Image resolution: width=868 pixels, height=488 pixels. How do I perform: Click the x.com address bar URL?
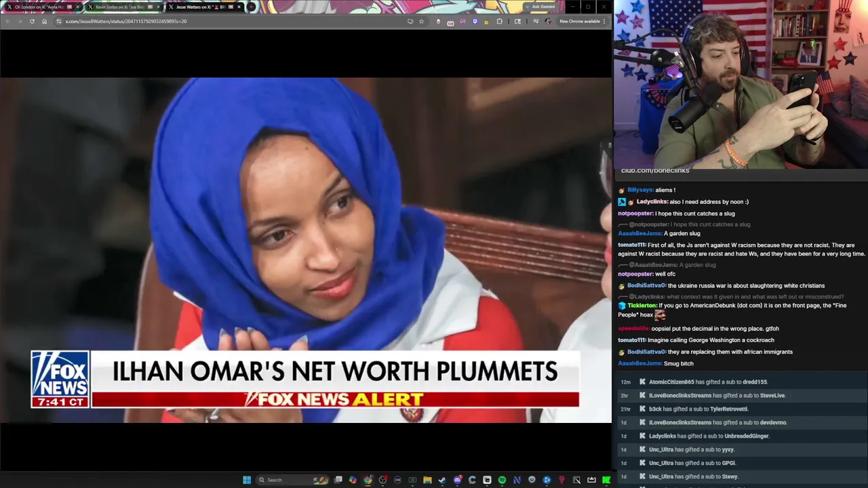(x=126, y=21)
